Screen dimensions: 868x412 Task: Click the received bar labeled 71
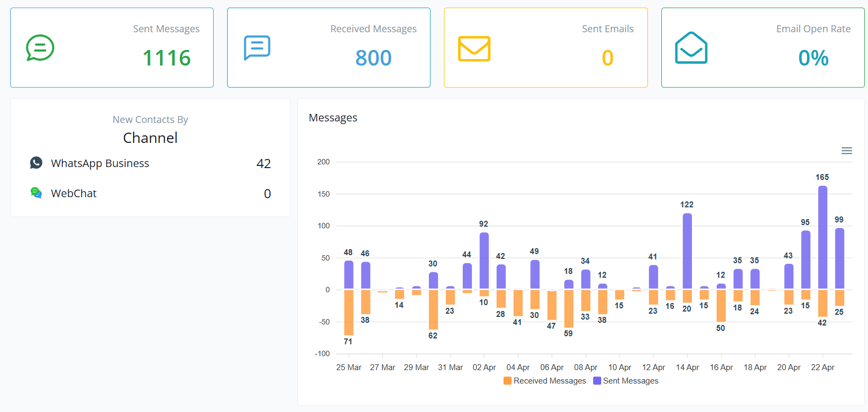pyautogui.click(x=349, y=312)
